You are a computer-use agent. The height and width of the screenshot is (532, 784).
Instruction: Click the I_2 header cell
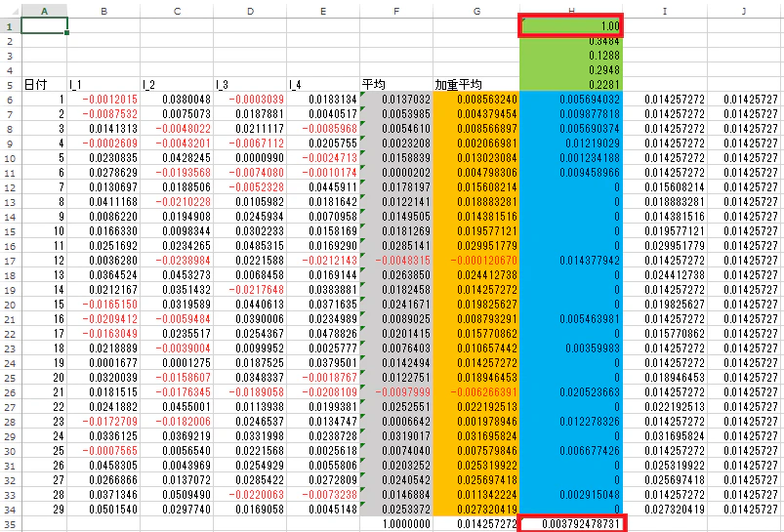coord(177,85)
